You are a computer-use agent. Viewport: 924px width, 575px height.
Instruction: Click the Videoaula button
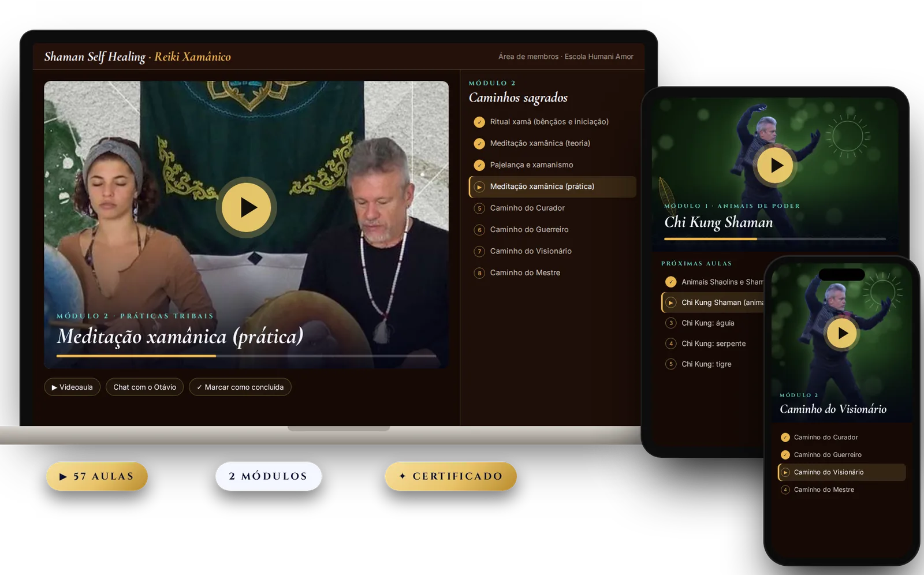[72, 387]
